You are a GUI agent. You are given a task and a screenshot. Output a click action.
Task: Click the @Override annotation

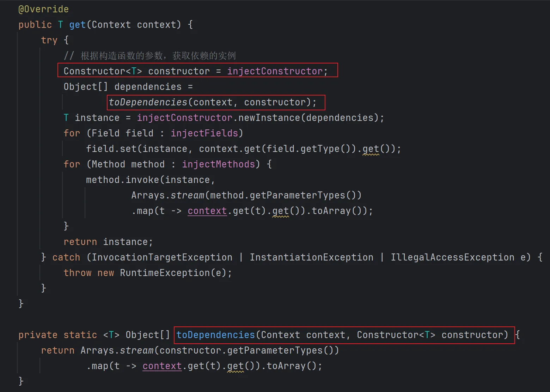[x=43, y=9]
